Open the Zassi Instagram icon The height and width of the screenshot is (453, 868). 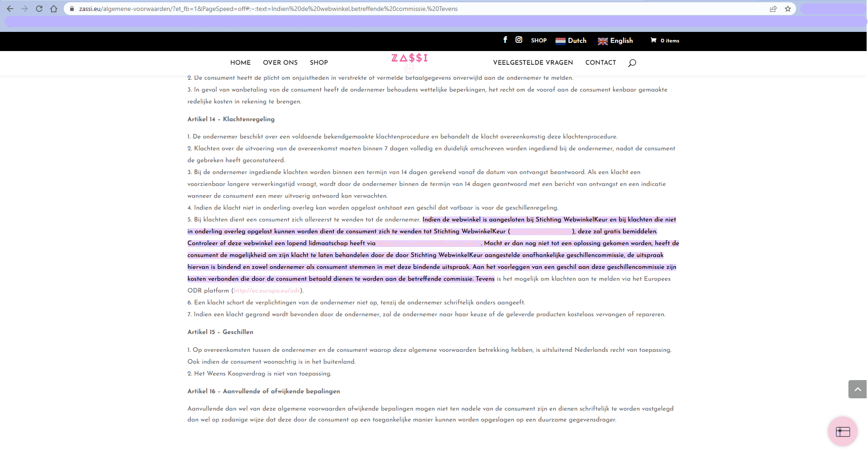pos(519,40)
